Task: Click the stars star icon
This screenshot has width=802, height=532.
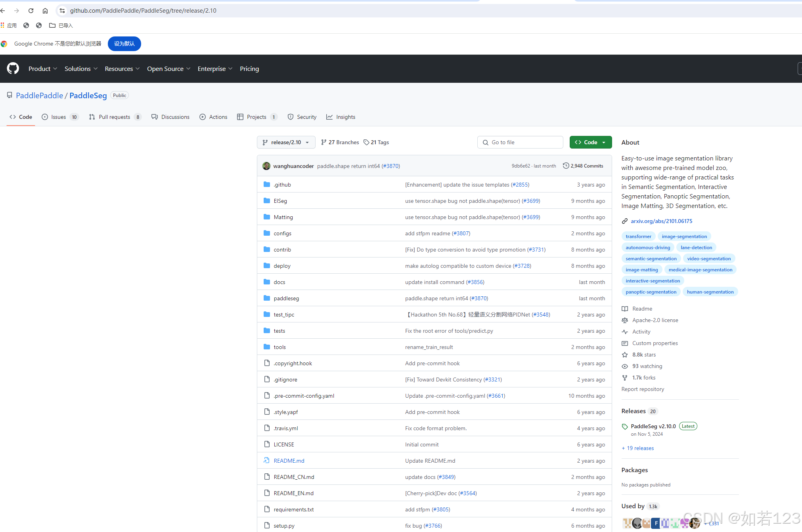Action: coord(625,355)
